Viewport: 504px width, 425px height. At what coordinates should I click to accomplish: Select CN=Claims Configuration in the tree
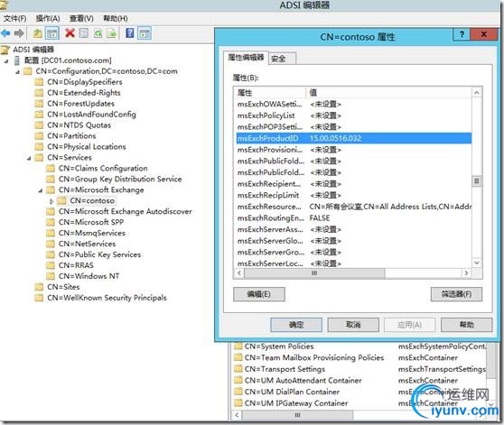click(103, 169)
